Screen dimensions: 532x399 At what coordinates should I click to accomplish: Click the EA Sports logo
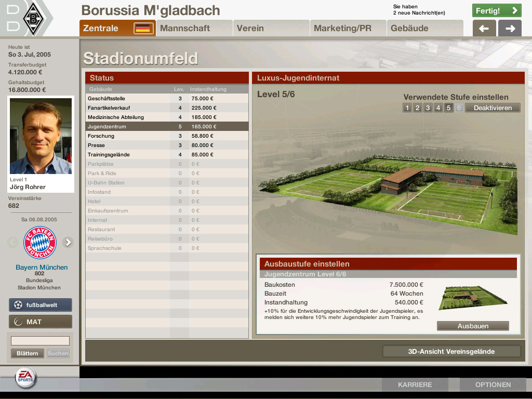(24, 378)
